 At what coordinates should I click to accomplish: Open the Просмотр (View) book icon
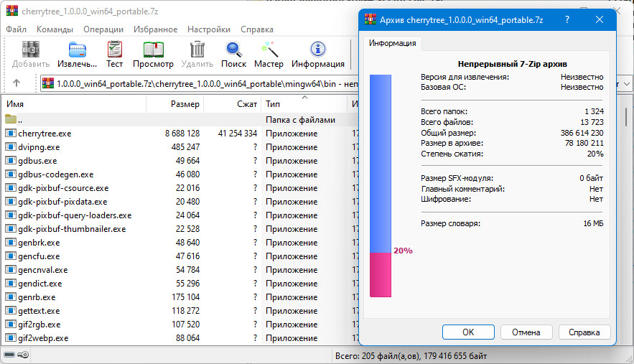click(153, 50)
